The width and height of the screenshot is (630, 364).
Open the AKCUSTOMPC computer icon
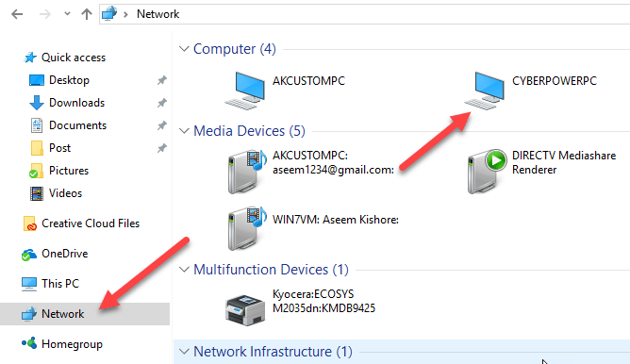pyautogui.click(x=244, y=91)
